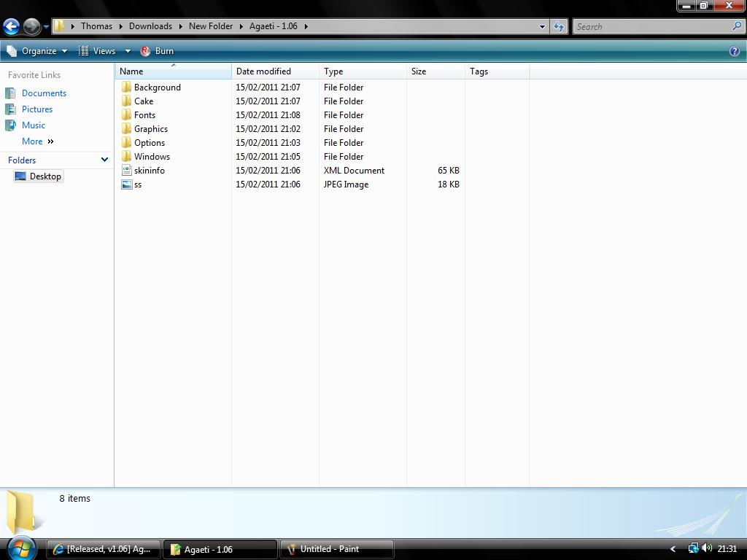Open the Windows Start orb

(21, 548)
